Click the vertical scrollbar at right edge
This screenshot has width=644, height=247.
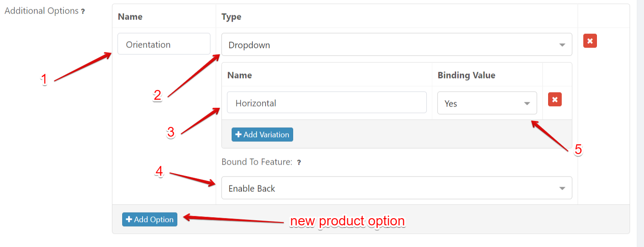[640, 123]
